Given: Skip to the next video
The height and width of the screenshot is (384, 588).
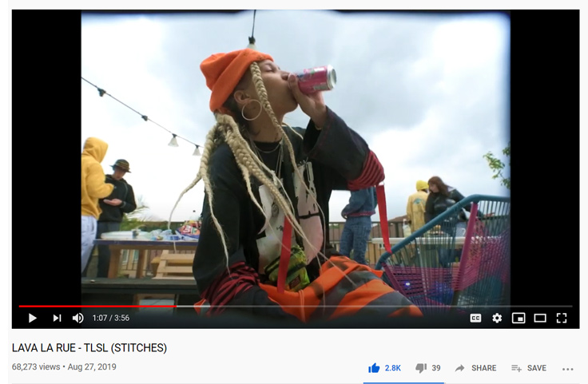Looking at the screenshot, I should (x=57, y=318).
